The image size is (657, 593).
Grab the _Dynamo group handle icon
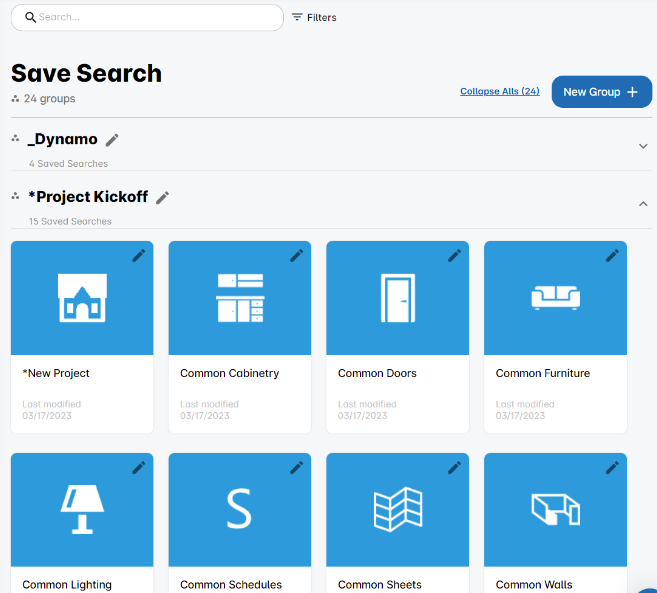pyautogui.click(x=16, y=138)
